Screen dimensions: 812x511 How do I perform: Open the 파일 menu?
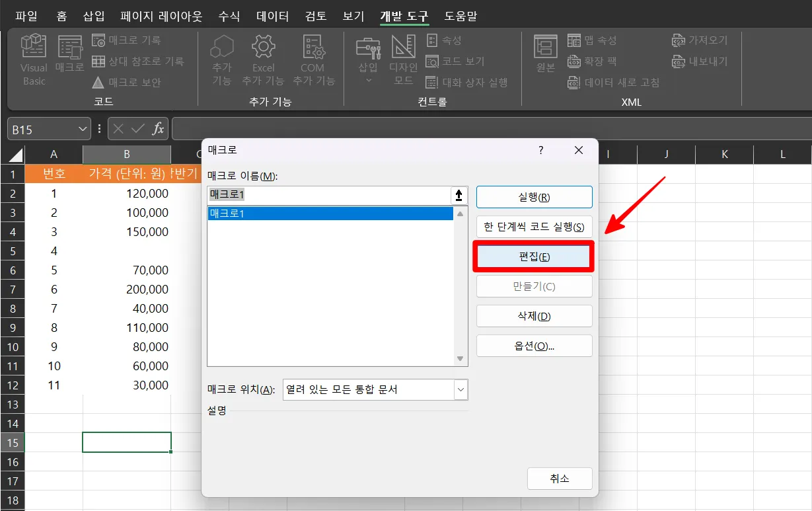26,16
